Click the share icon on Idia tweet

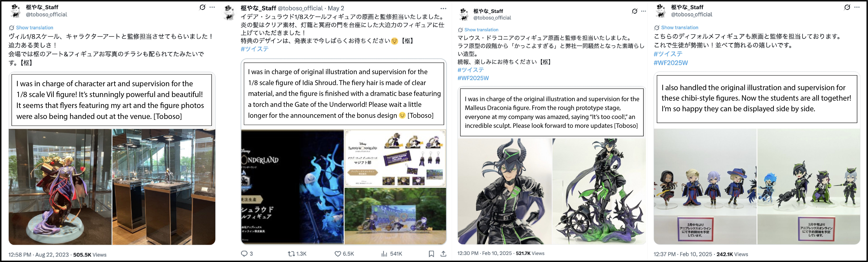tap(443, 254)
